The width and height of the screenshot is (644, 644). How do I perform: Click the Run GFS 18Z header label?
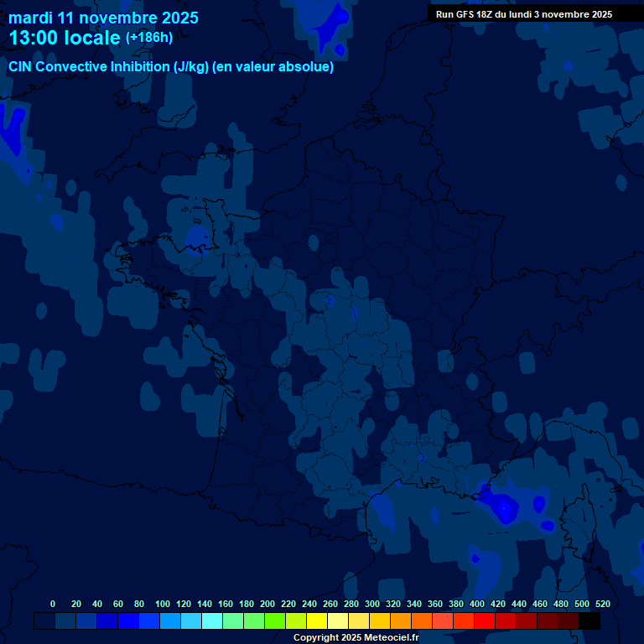coord(523,14)
